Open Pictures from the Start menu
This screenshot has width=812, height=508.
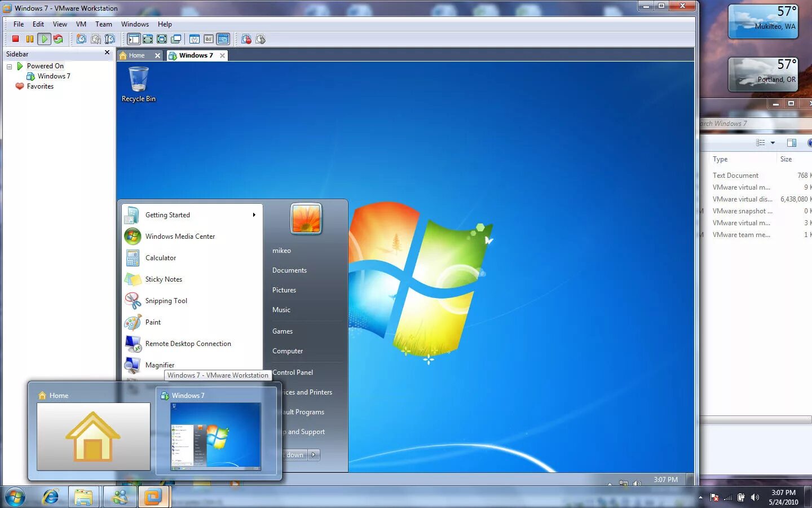(284, 290)
